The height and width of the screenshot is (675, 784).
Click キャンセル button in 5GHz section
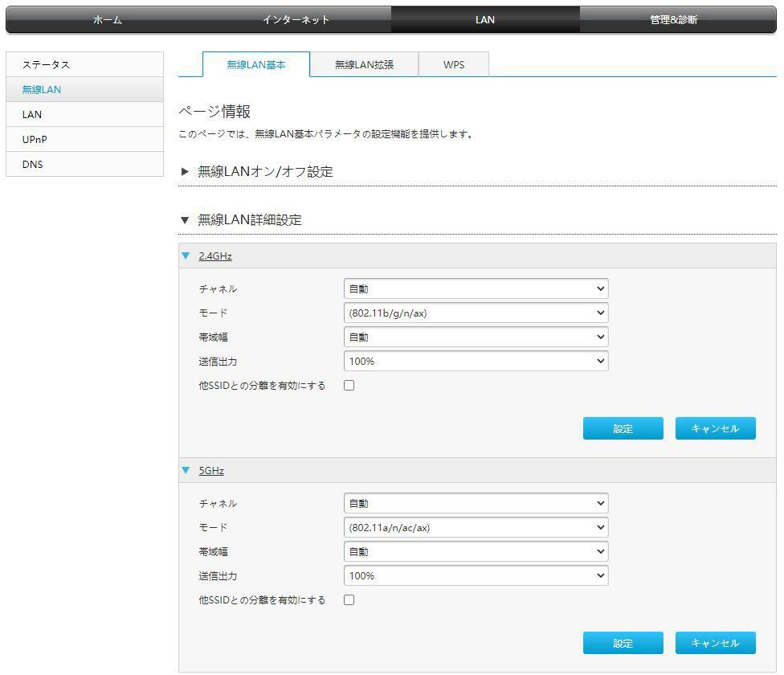point(716,643)
